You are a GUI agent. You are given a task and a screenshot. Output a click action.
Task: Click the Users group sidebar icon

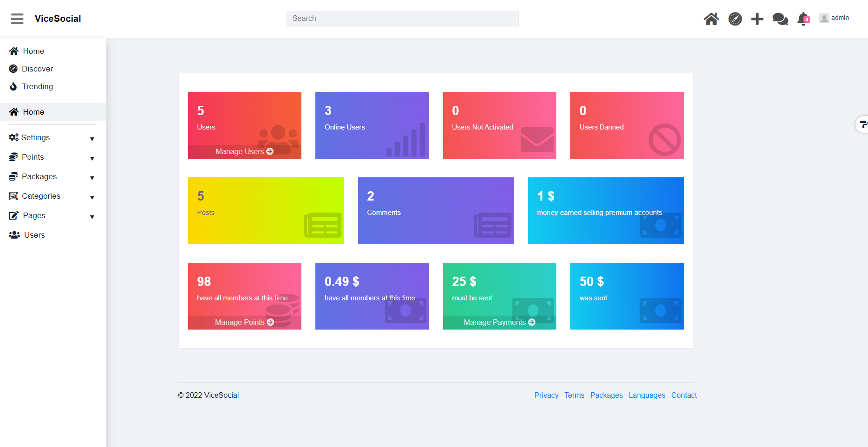pos(14,235)
